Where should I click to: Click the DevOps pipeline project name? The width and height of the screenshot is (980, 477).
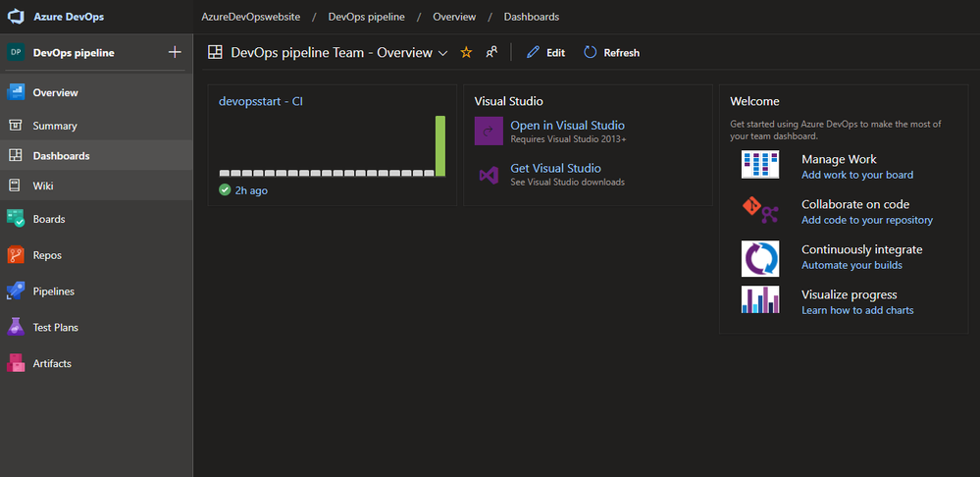coord(74,53)
